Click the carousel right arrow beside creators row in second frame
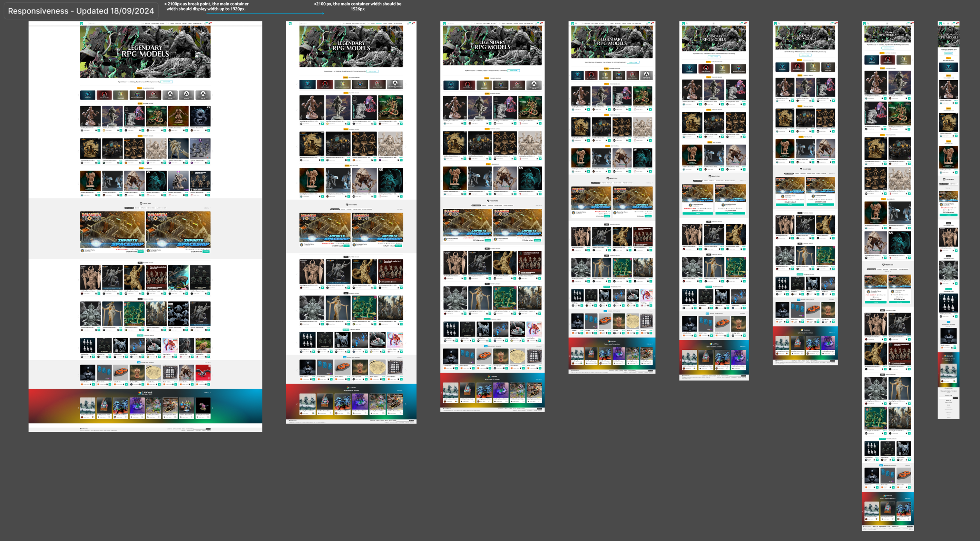The height and width of the screenshot is (541, 980). pyautogui.click(x=406, y=84)
